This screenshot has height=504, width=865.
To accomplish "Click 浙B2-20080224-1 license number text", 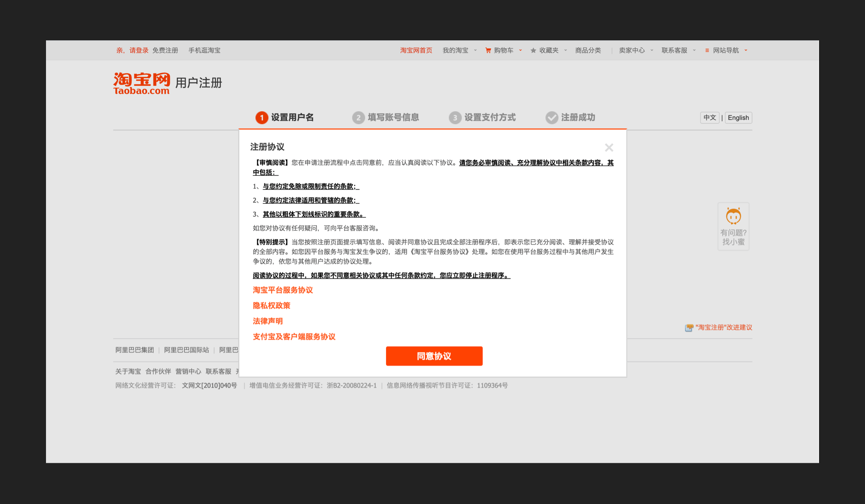I will click(x=352, y=385).
